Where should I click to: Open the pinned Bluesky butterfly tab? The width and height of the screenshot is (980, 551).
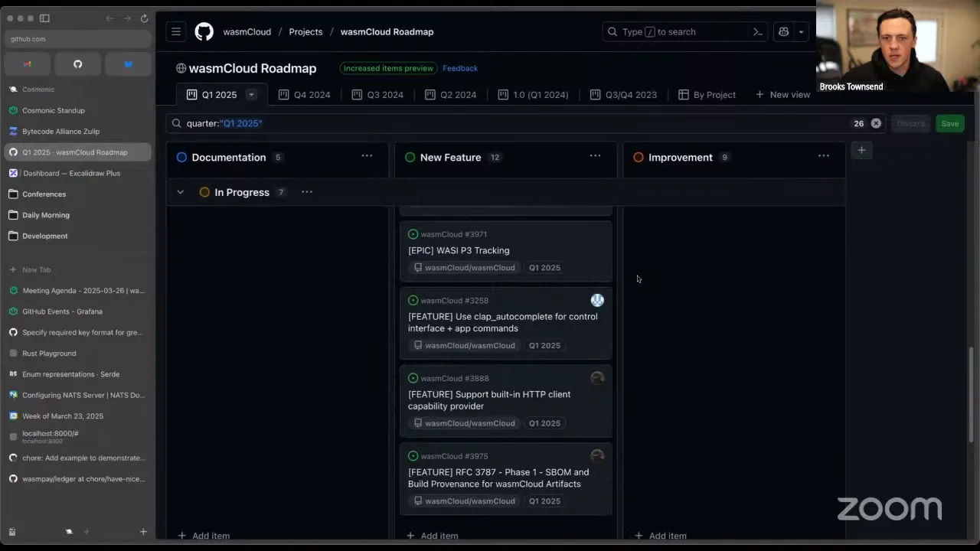[x=128, y=64]
